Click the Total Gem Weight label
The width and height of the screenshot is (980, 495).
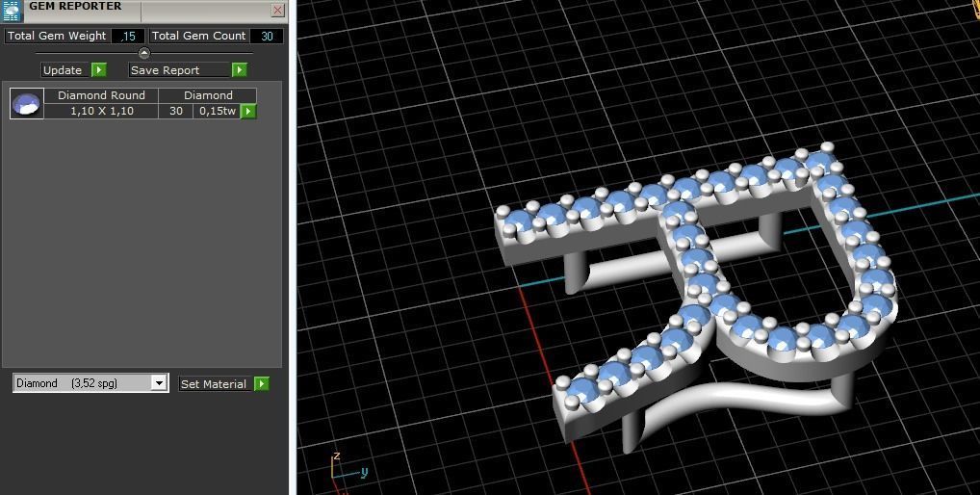(57, 37)
